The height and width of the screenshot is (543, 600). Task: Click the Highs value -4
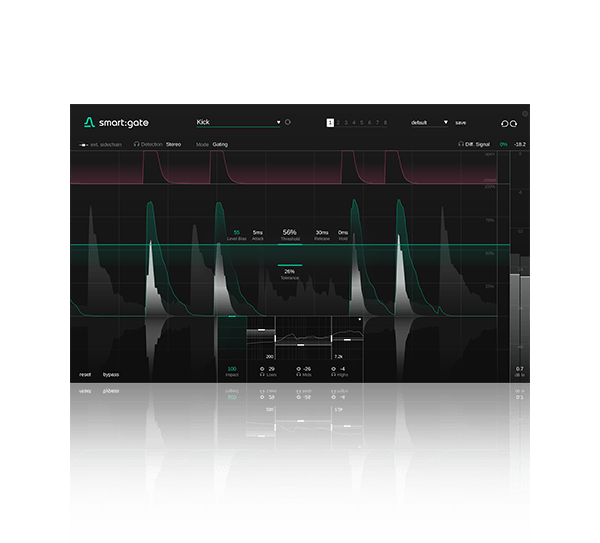[342, 369]
